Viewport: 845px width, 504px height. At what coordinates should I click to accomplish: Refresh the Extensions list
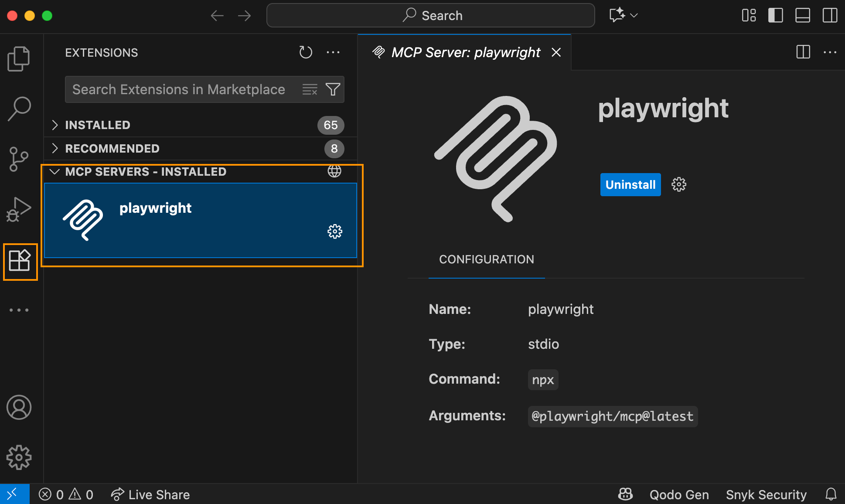[x=306, y=53]
